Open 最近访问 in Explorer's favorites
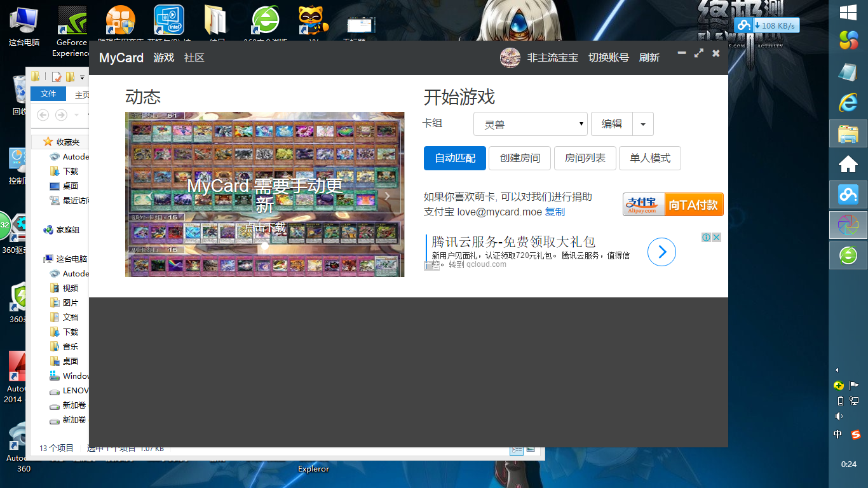The width and height of the screenshot is (868, 488). (69, 201)
